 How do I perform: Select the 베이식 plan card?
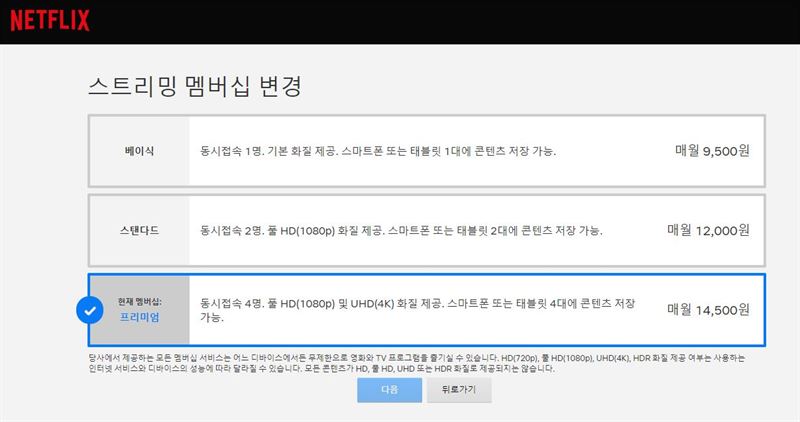[427, 151]
